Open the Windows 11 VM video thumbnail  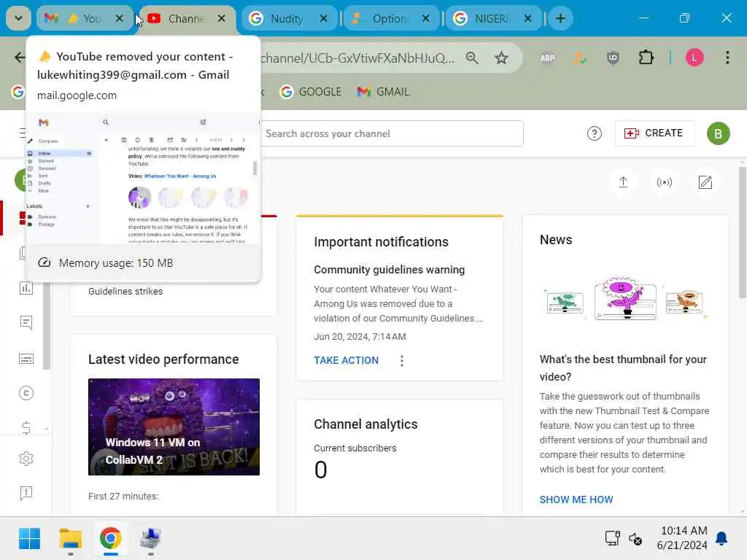174,427
